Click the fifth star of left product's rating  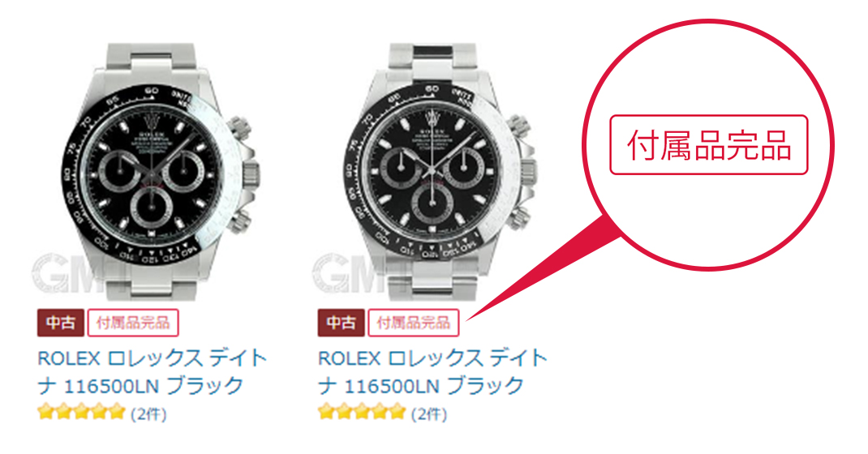(x=116, y=412)
